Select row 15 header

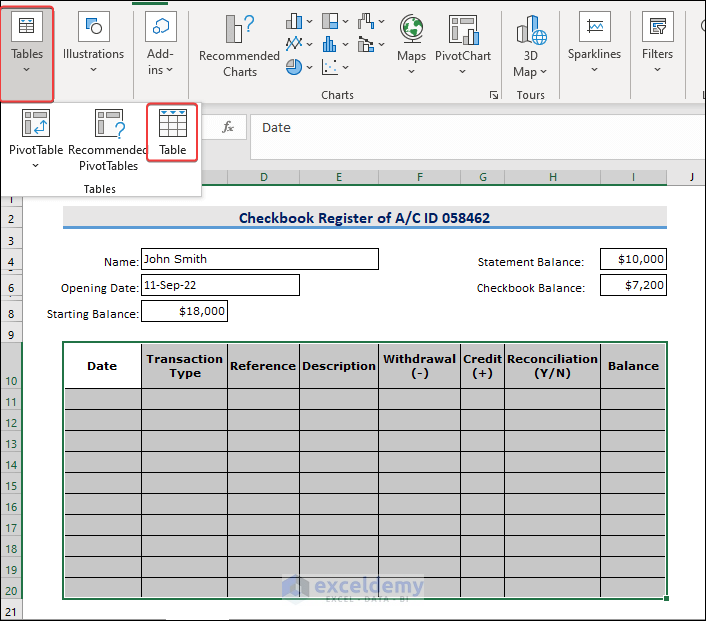(11, 486)
